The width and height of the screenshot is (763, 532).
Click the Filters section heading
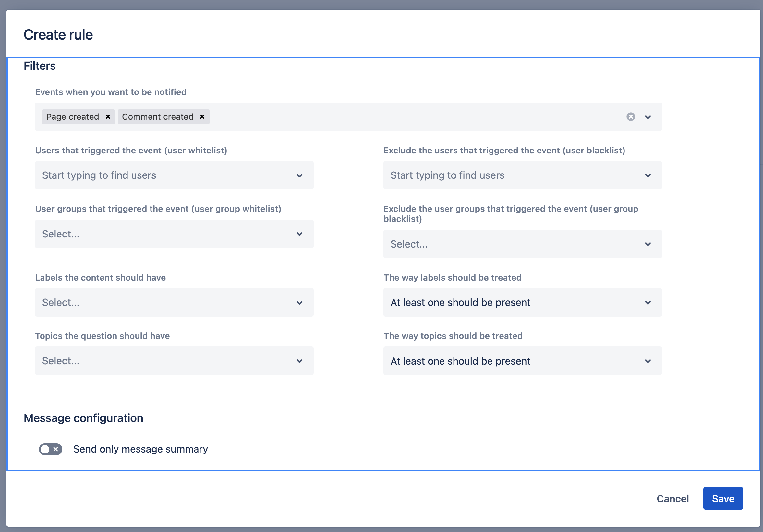[39, 66]
